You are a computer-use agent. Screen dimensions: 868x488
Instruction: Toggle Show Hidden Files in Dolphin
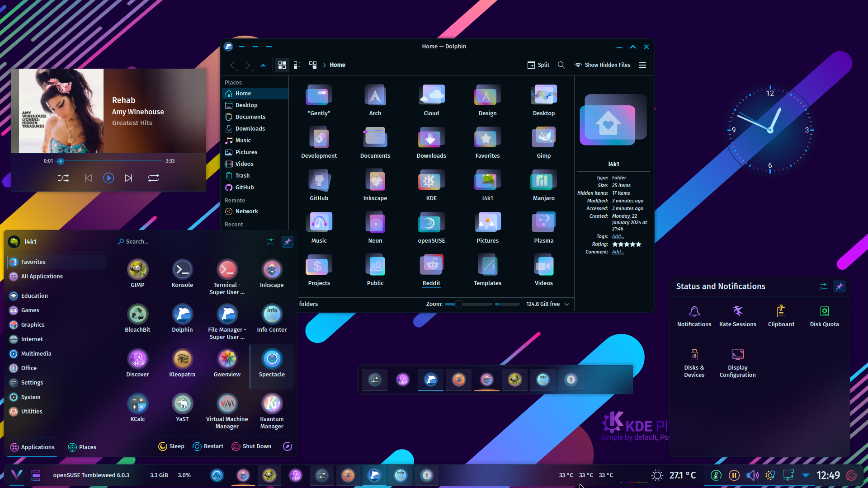point(602,65)
